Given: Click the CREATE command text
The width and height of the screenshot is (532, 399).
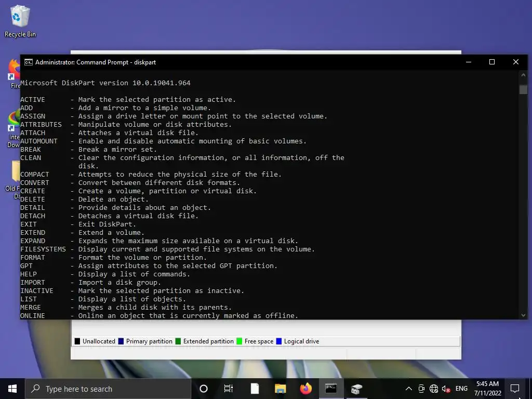Looking at the screenshot, I should (x=33, y=191).
